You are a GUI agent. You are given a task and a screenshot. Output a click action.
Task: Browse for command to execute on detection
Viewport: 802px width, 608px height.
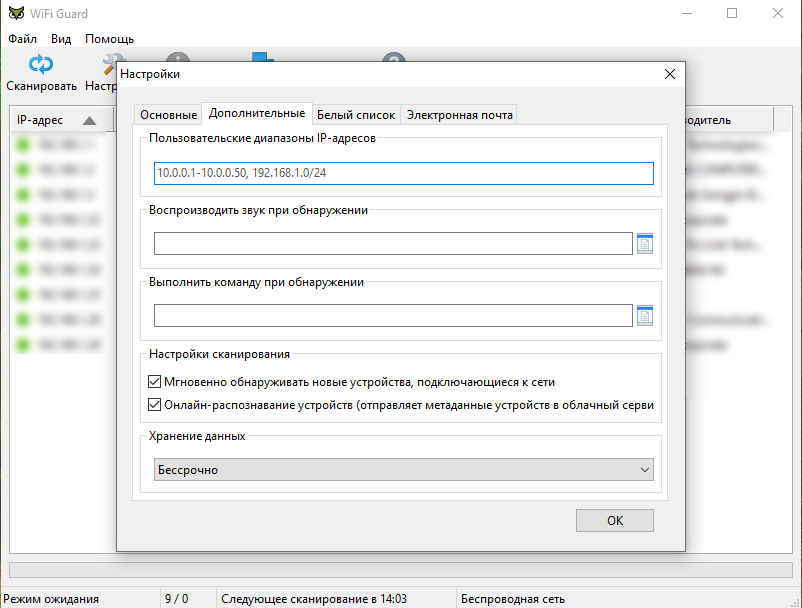click(x=645, y=316)
